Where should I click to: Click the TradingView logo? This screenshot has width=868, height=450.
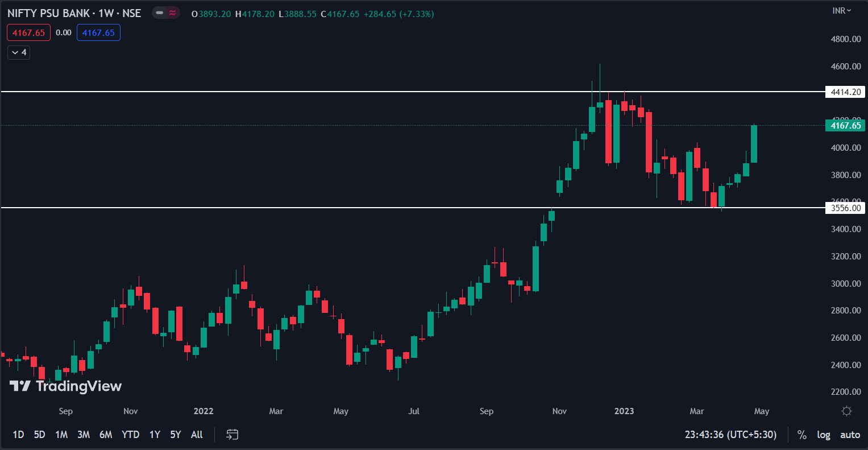point(65,386)
